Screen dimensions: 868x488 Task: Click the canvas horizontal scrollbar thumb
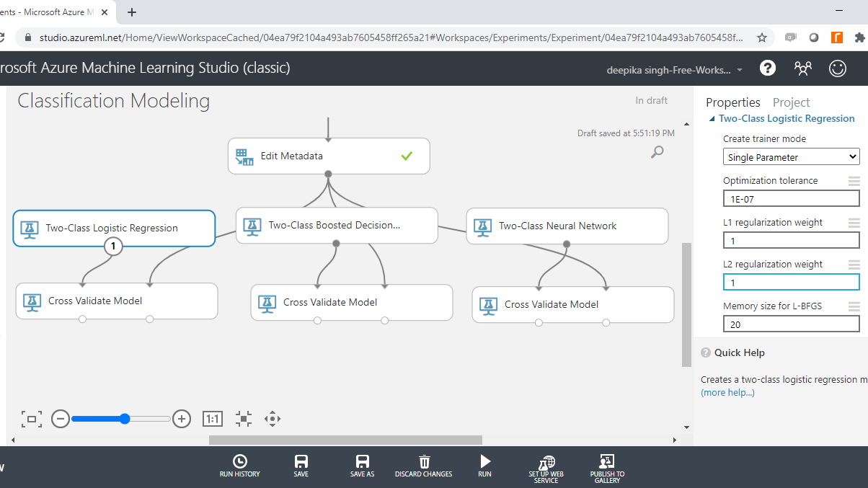[345, 440]
